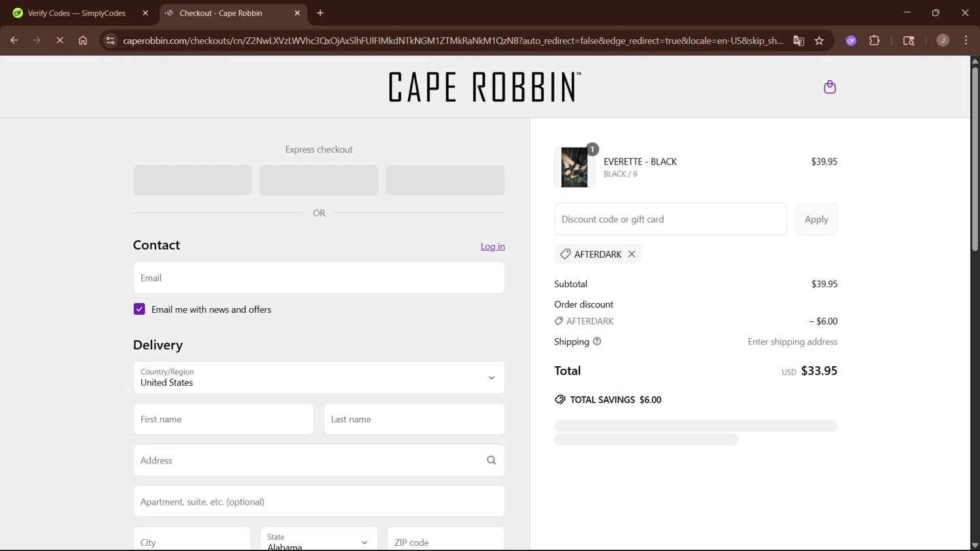Viewport: 980px width, 551px height.
Task: Click the Everette Black product thumbnail
Action: (575, 167)
